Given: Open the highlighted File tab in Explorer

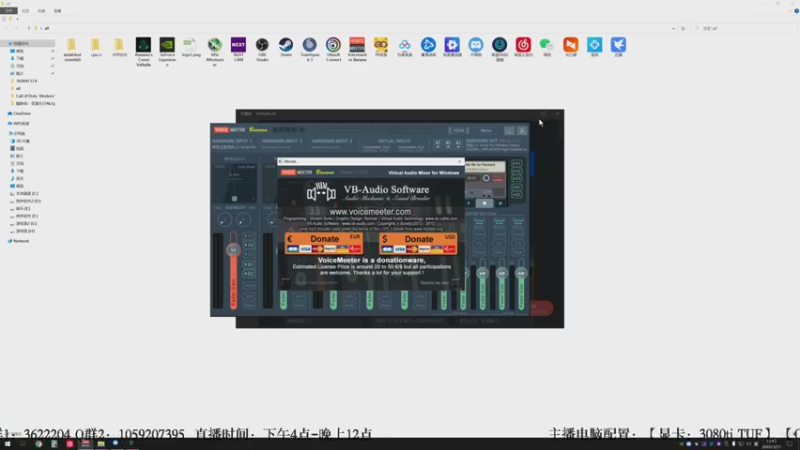Looking at the screenshot, I should click(x=9, y=11).
